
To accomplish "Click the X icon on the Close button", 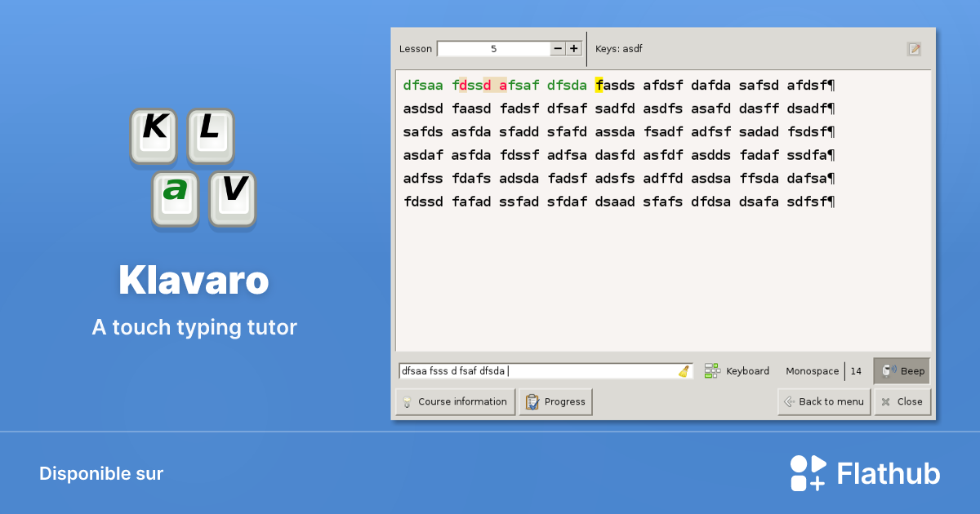I will click(887, 401).
